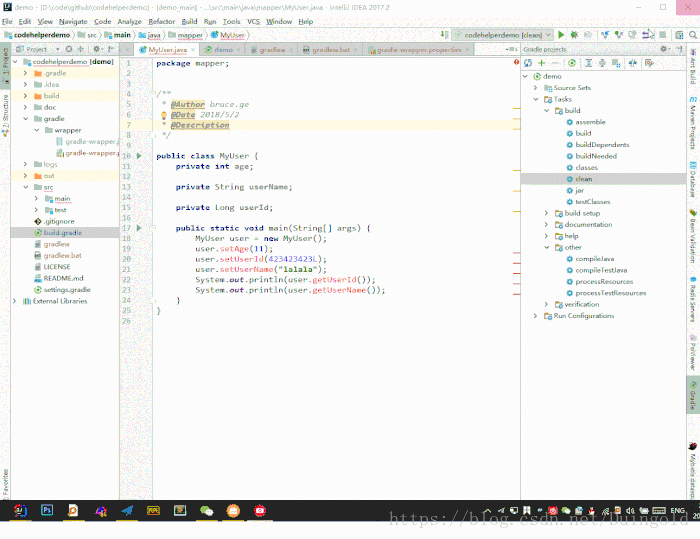
Task: Collapse the Tasks node in Gradle panel
Action: 536,99
